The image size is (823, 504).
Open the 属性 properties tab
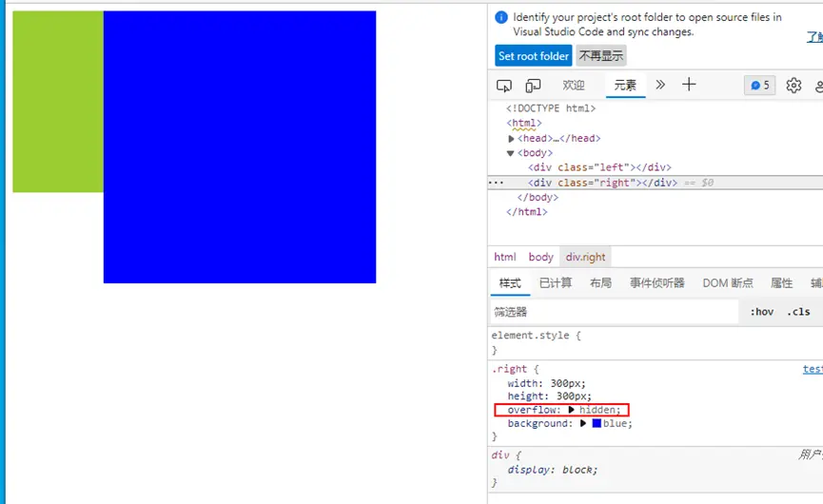click(x=781, y=283)
